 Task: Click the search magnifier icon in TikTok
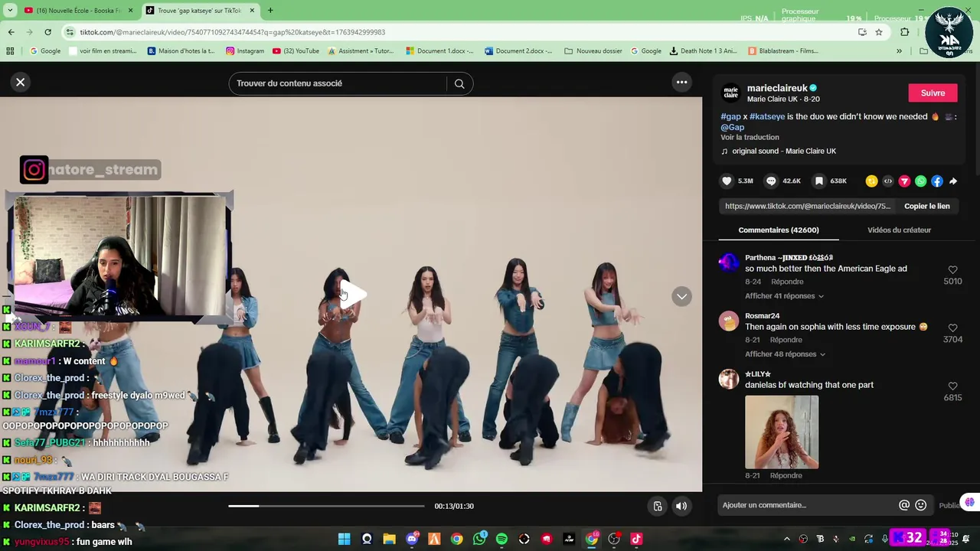point(459,83)
